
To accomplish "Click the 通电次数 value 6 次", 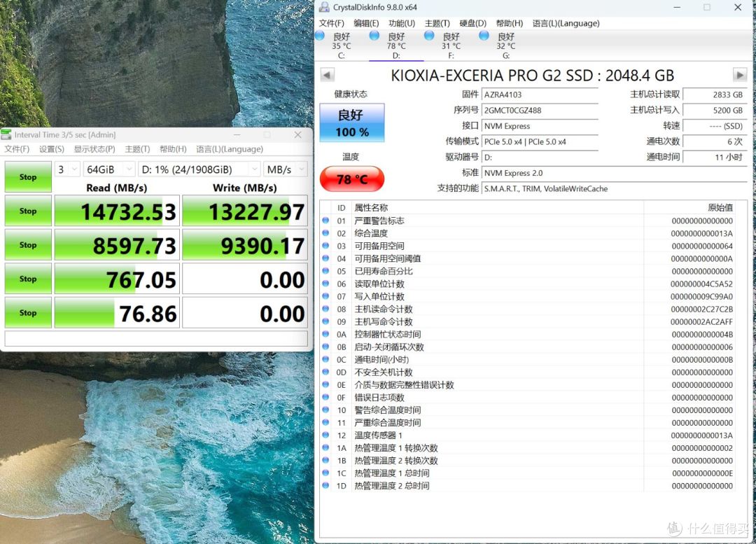I will point(715,142).
